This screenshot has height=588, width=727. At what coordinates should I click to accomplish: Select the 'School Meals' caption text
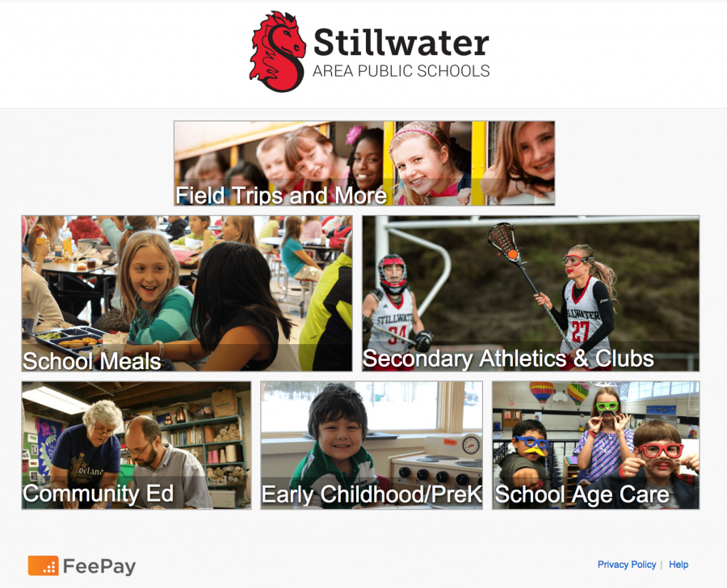[x=92, y=361]
